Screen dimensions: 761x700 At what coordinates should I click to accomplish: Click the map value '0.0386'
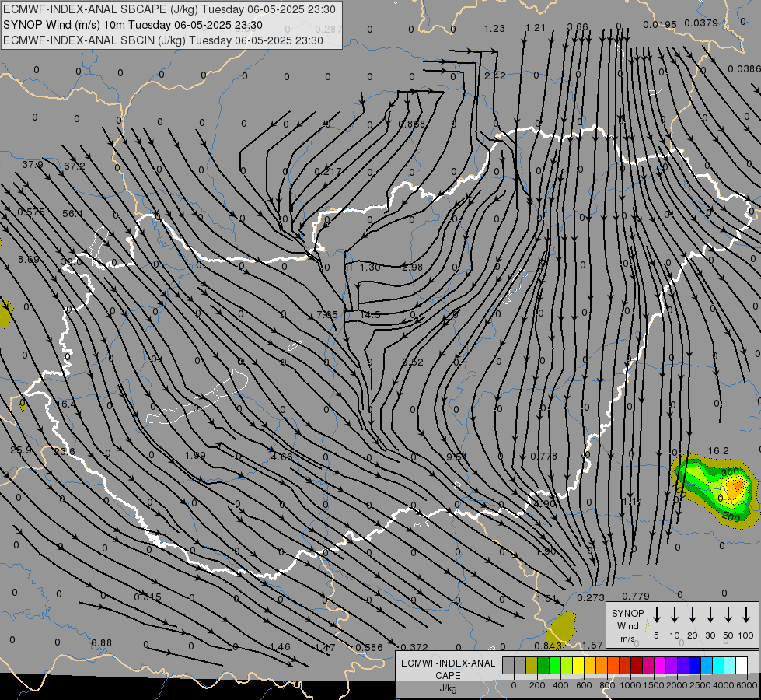[745, 69]
